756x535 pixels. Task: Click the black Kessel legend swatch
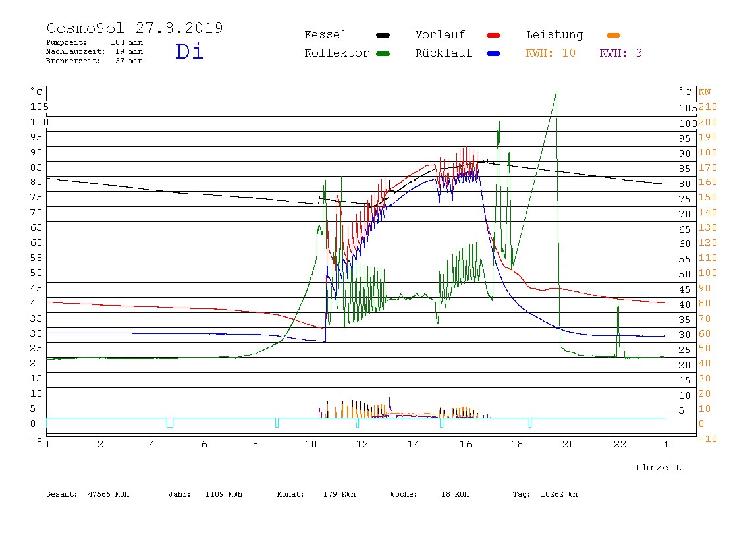tap(383, 35)
